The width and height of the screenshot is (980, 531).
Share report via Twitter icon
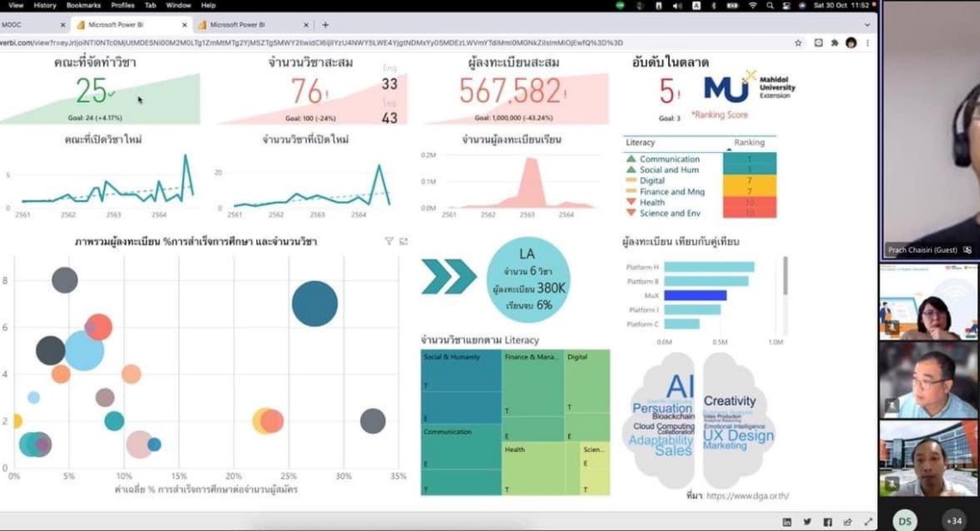(807, 522)
